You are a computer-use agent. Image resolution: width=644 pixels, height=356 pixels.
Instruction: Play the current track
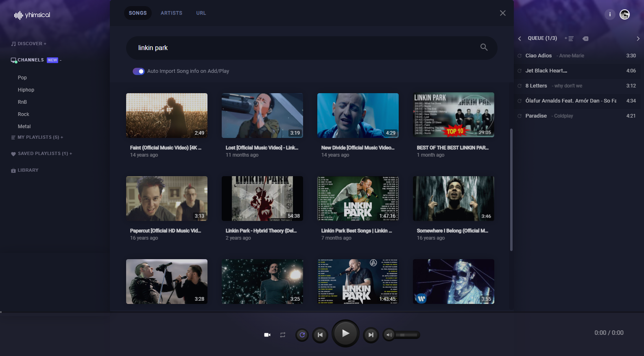[x=345, y=334]
